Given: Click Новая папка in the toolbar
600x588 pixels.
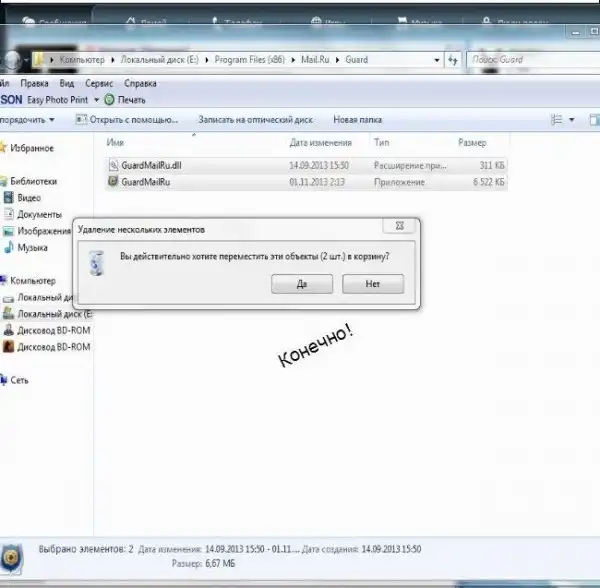Looking at the screenshot, I should click(x=357, y=120).
